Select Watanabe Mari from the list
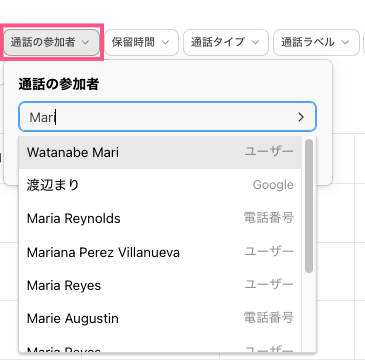Image resolution: width=365 pixels, height=360 pixels. coord(160,152)
